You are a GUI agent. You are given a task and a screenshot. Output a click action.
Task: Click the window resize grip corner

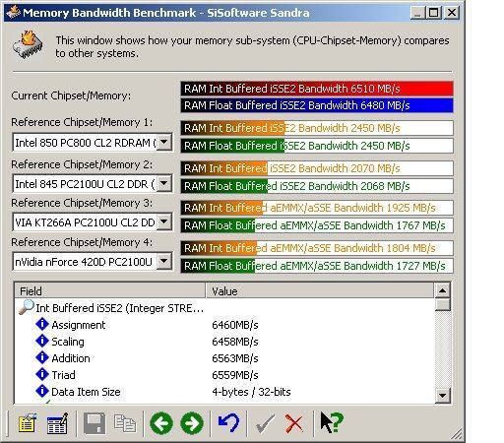point(457,433)
